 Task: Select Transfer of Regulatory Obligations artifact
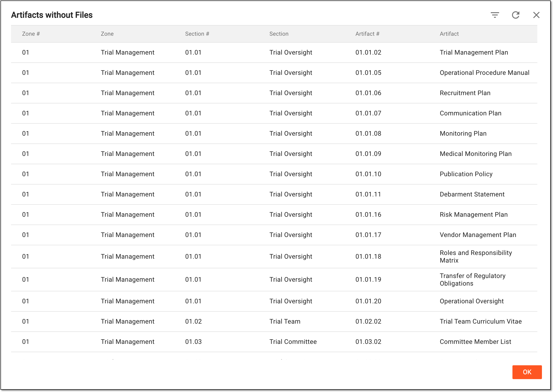pyautogui.click(x=473, y=280)
